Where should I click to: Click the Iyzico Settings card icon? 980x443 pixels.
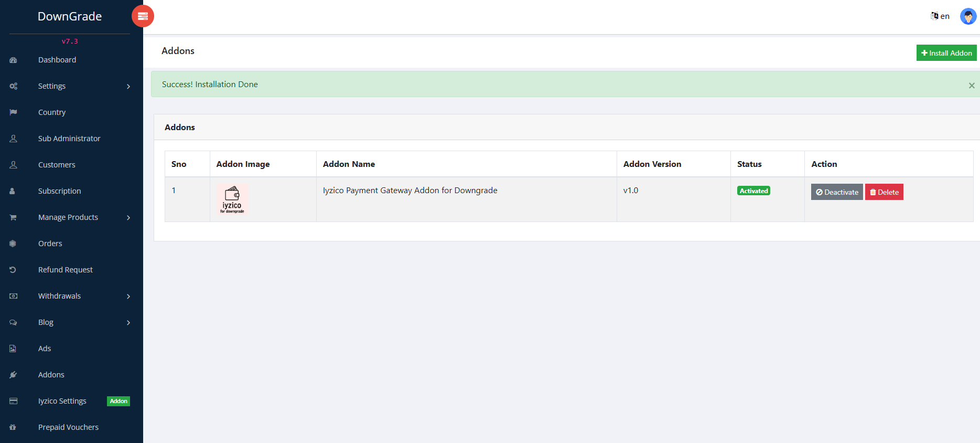click(x=14, y=401)
